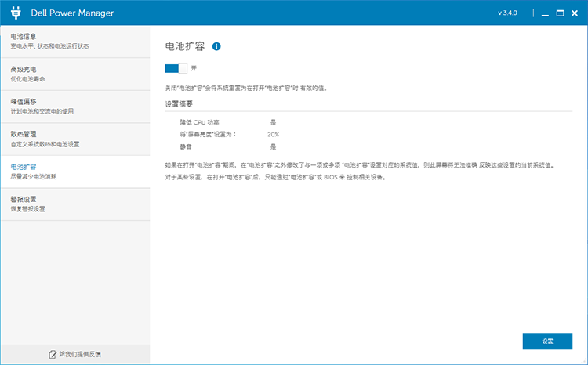Minimize the Dell Power Manager window

click(x=545, y=13)
